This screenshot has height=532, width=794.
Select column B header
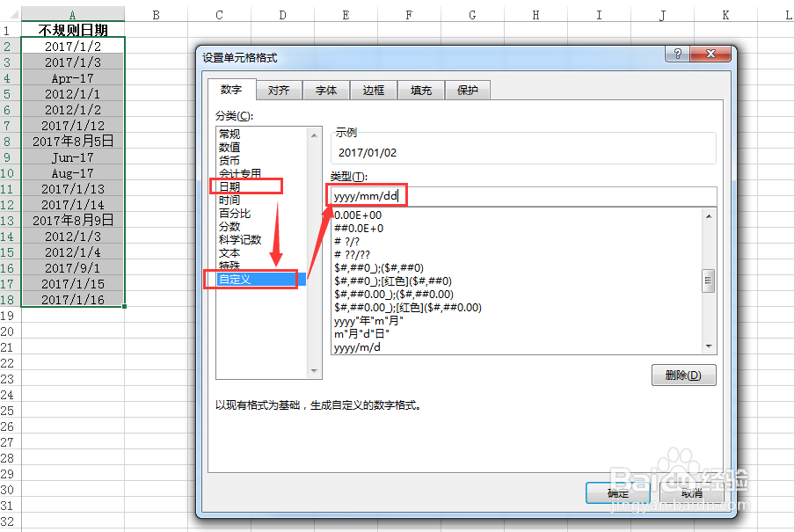156,15
